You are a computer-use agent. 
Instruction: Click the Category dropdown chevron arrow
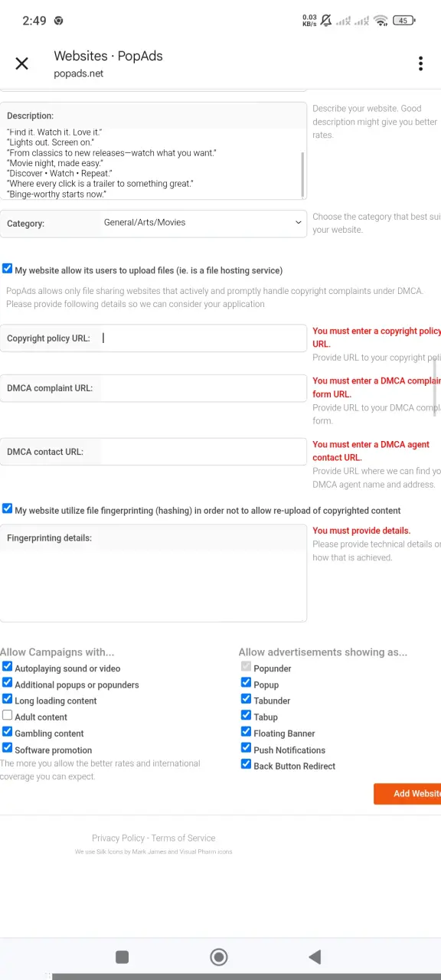click(x=298, y=223)
